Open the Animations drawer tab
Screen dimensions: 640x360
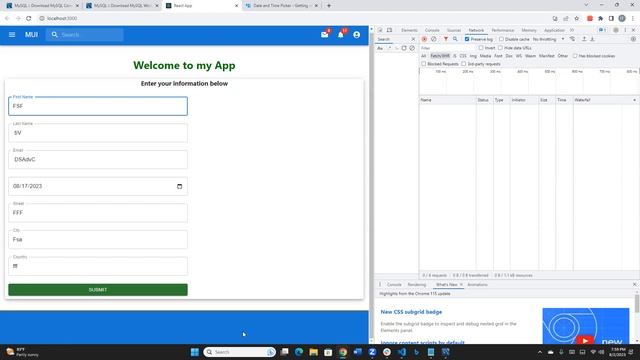477,284
